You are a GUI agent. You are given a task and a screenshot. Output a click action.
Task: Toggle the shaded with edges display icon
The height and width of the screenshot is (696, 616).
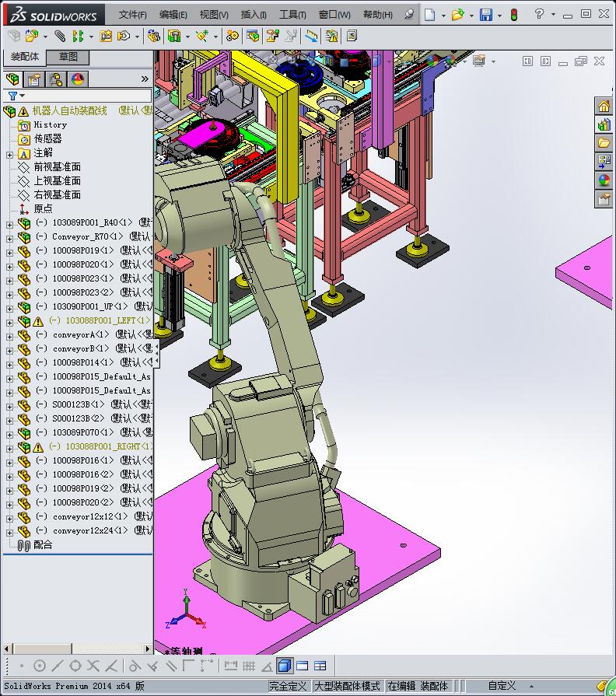click(x=285, y=666)
